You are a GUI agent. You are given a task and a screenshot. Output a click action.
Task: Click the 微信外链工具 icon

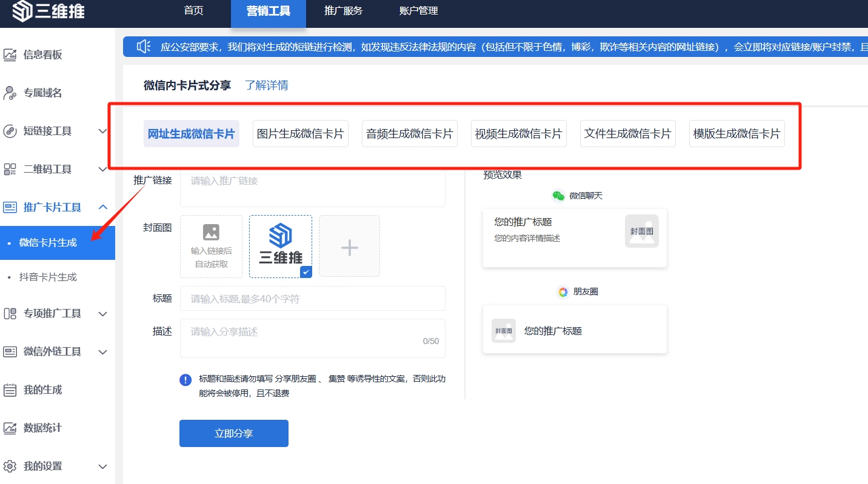click(10, 351)
